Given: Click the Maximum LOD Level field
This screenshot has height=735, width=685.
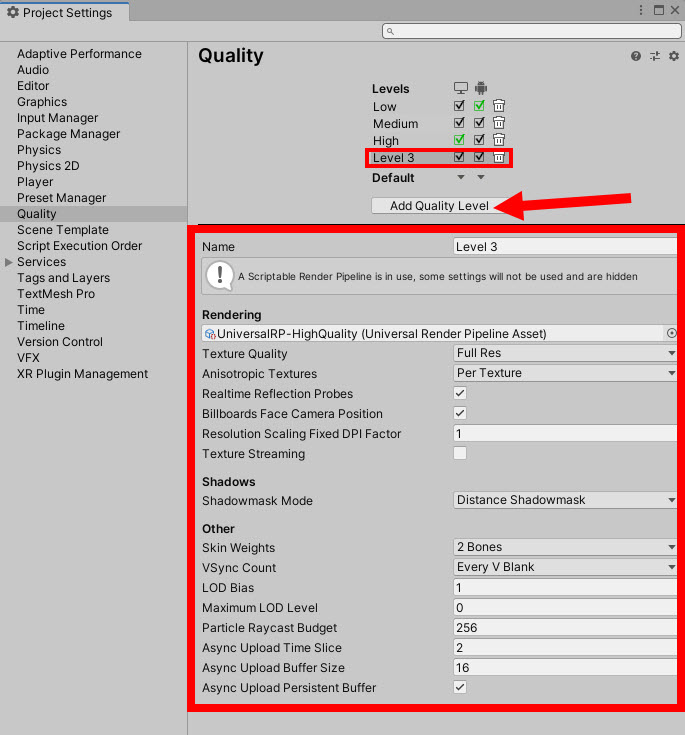Looking at the screenshot, I should click(x=565, y=608).
